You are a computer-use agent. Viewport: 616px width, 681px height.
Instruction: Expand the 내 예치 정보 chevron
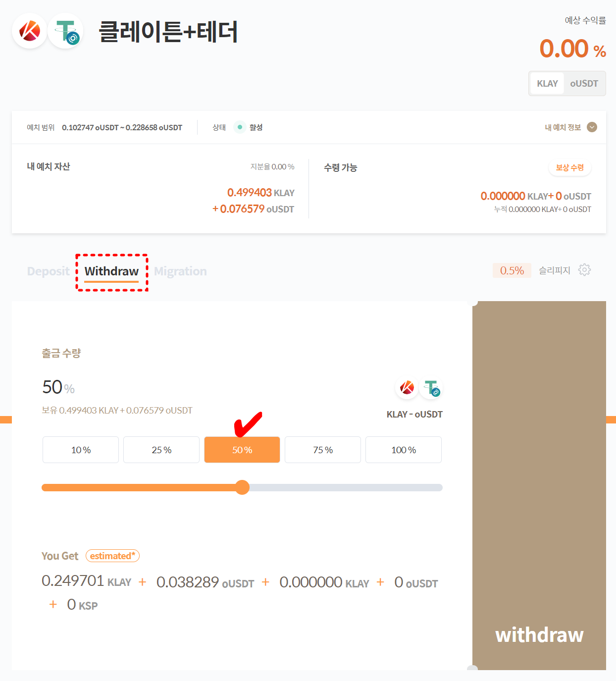tap(592, 127)
